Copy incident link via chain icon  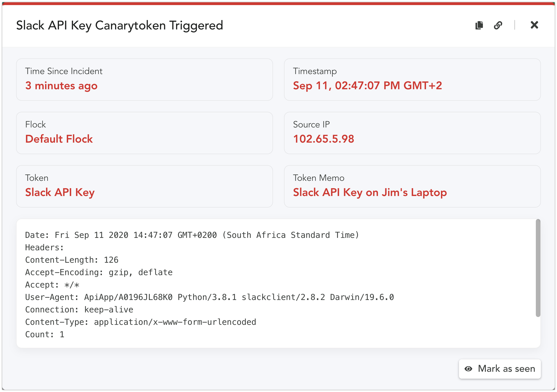[x=498, y=25]
